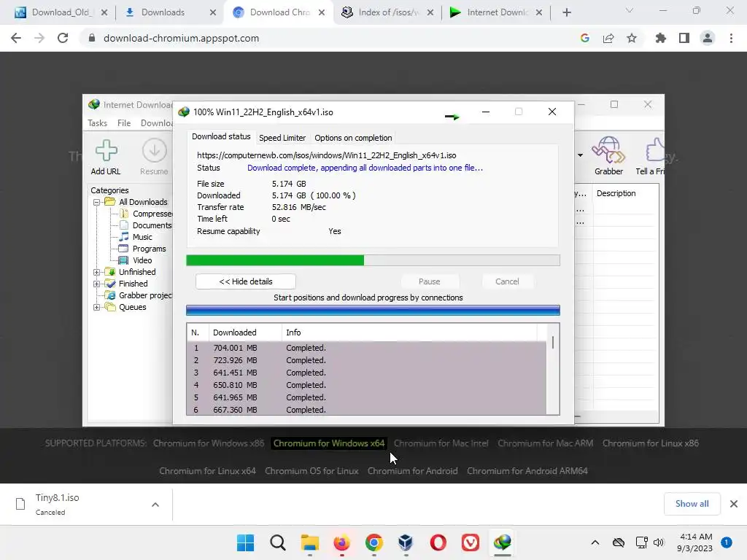Open Vivaldi from the taskbar

[471, 542]
